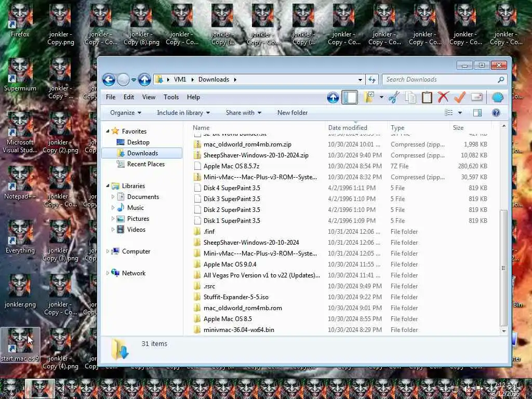Expand the Computer tree node

108,251
